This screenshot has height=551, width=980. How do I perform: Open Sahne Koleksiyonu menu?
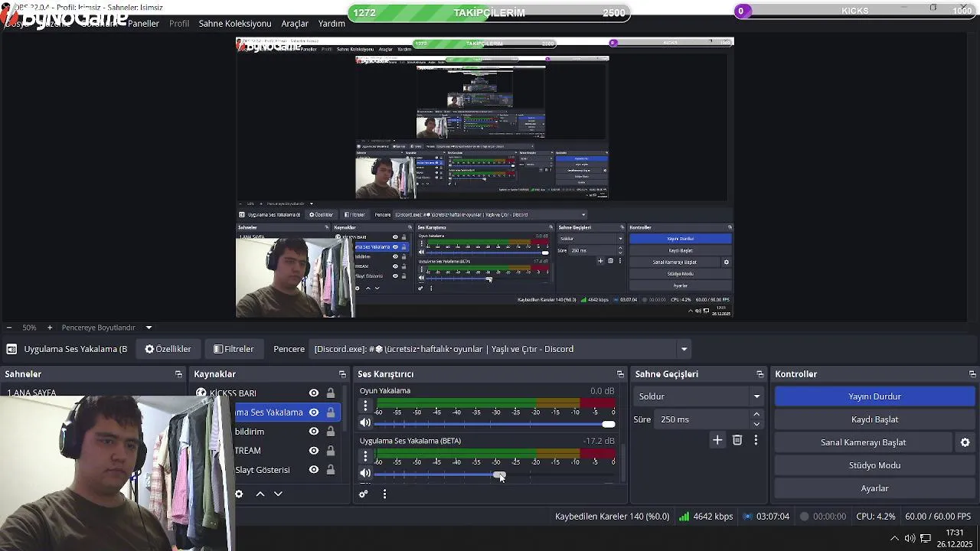(235, 24)
